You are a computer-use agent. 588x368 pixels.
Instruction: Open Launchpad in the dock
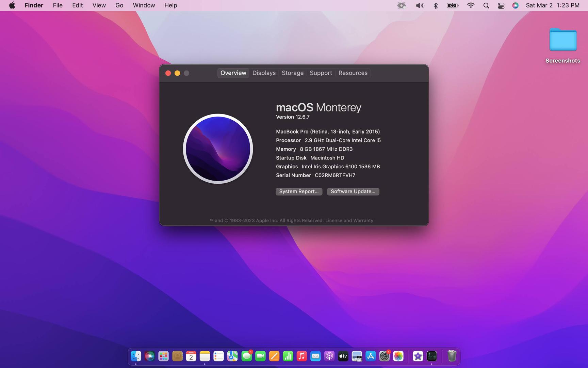point(163,356)
